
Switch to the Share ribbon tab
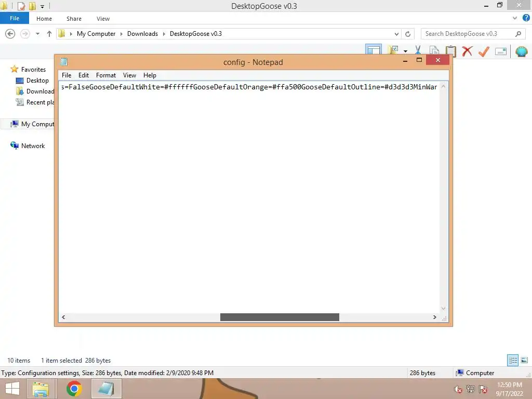coord(74,19)
